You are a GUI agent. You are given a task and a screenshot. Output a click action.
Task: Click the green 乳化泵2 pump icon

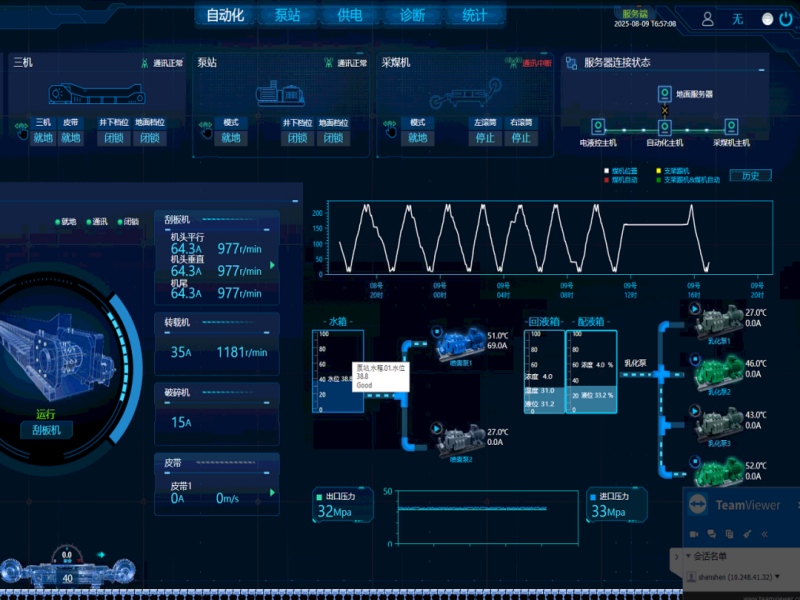[718, 371]
